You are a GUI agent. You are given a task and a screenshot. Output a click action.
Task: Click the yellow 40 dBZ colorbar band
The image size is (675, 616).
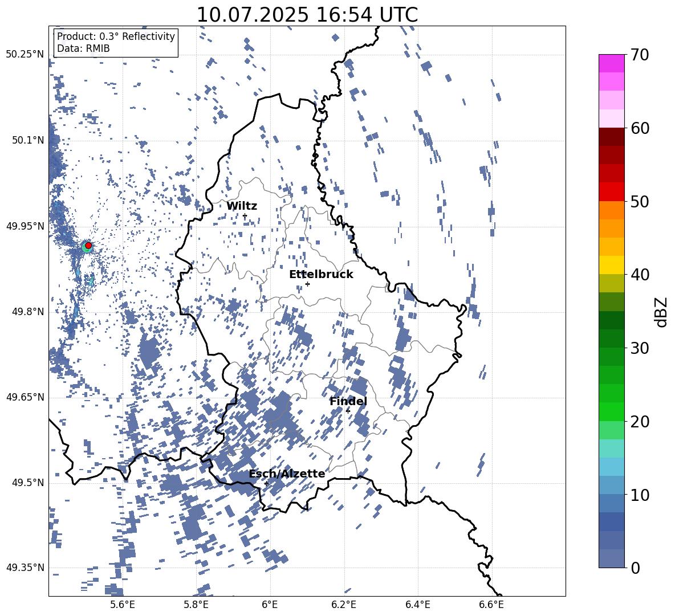[611, 265]
